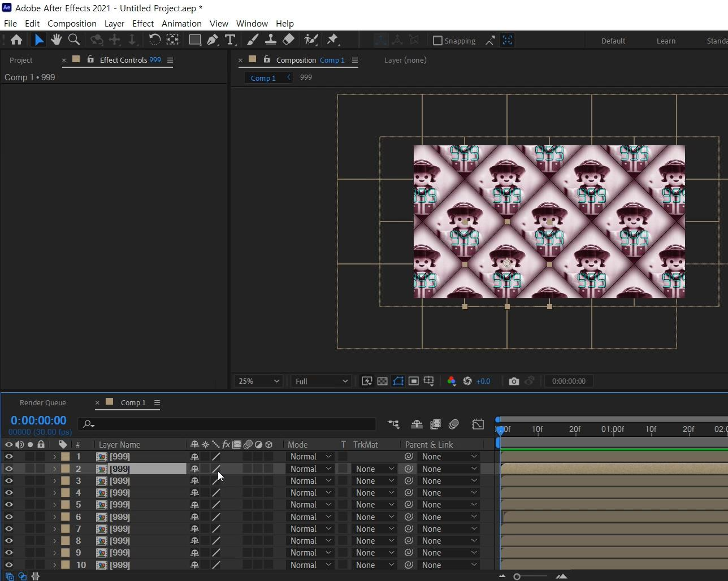
Task: Take a snapshot with the camera icon
Action: pyautogui.click(x=514, y=381)
